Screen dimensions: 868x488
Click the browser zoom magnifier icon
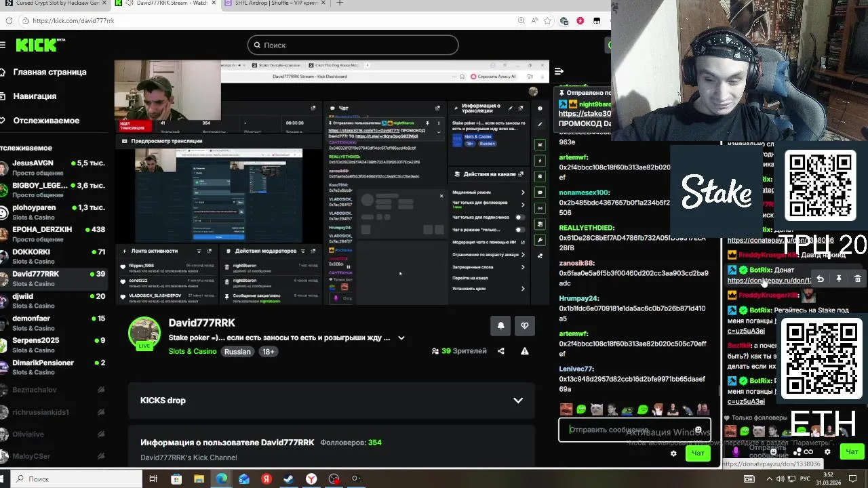pos(521,20)
